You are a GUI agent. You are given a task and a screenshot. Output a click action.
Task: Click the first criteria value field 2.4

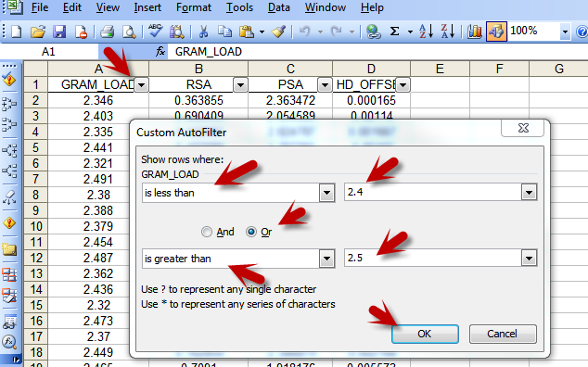click(433, 193)
